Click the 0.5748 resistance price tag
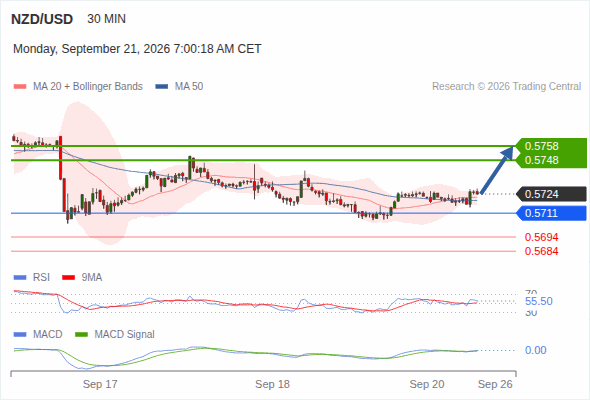Viewport: 590px width, 400px height. coord(551,160)
